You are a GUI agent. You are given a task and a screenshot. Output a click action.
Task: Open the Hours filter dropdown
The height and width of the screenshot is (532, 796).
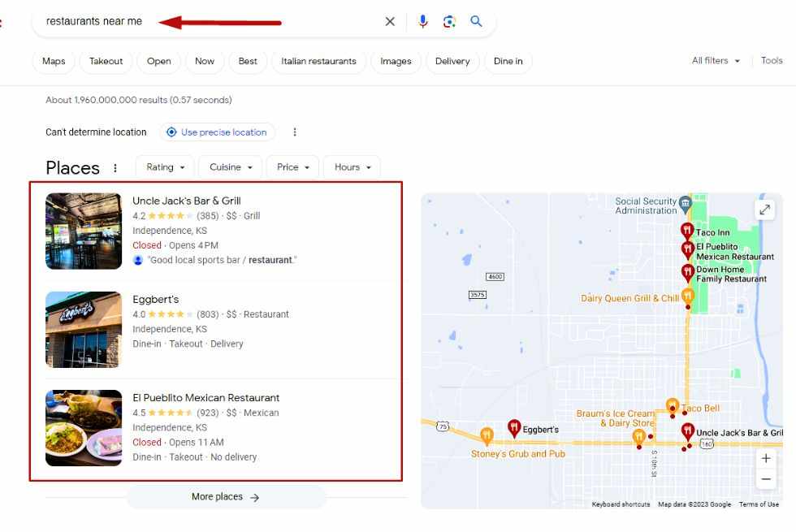(353, 167)
